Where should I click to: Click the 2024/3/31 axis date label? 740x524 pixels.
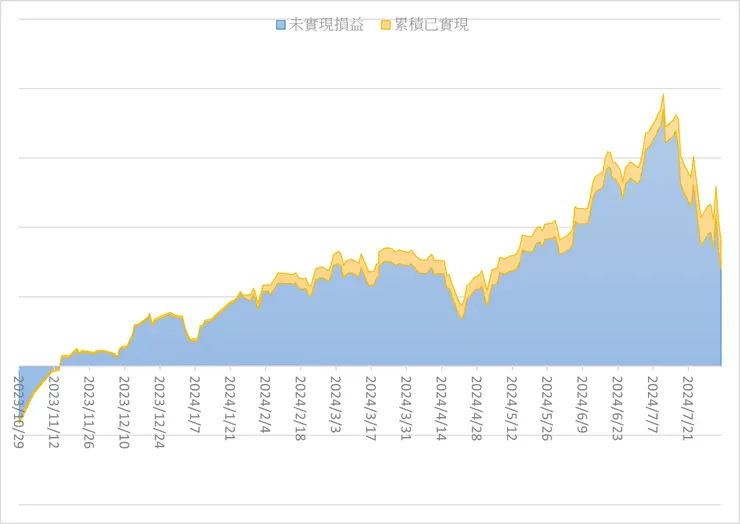coord(406,408)
